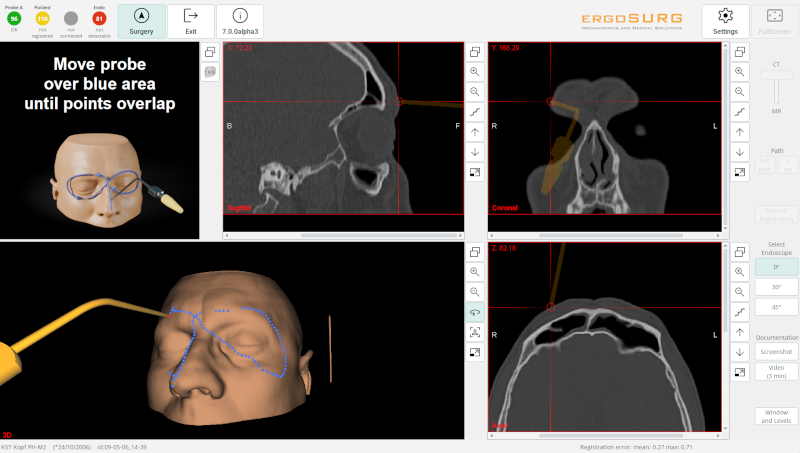Switch to the Surgery mode tab

141,20
